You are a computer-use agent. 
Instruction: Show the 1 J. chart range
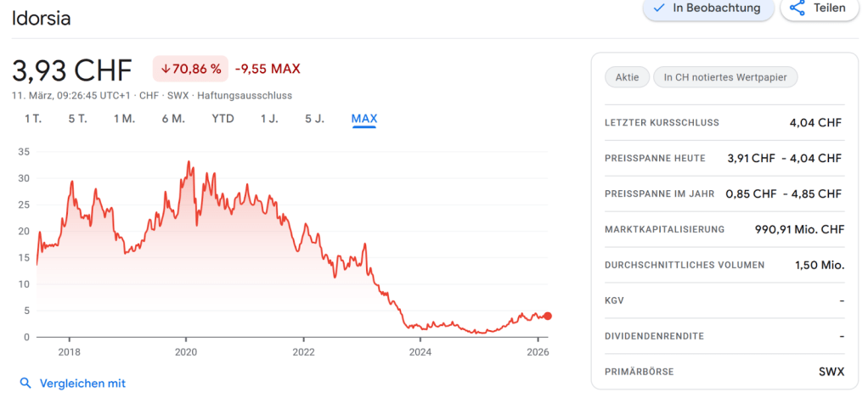(269, 119)
